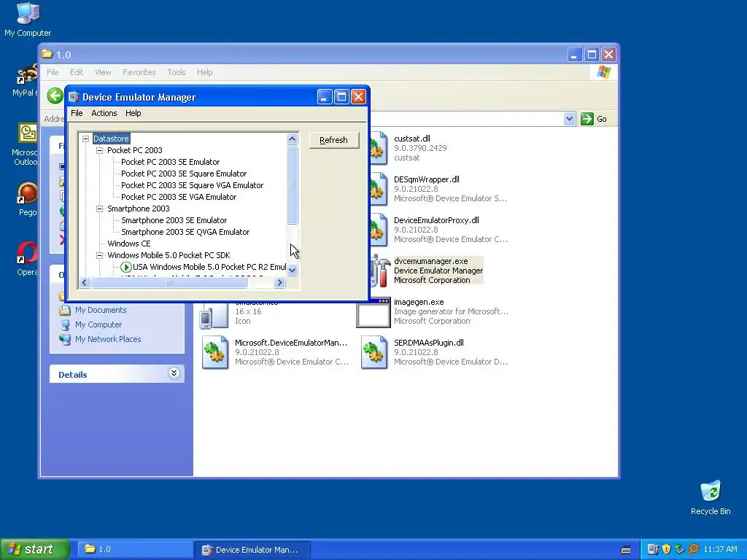Click the Refresh button
The image size is (747, 560).
[x=334, y=140]
